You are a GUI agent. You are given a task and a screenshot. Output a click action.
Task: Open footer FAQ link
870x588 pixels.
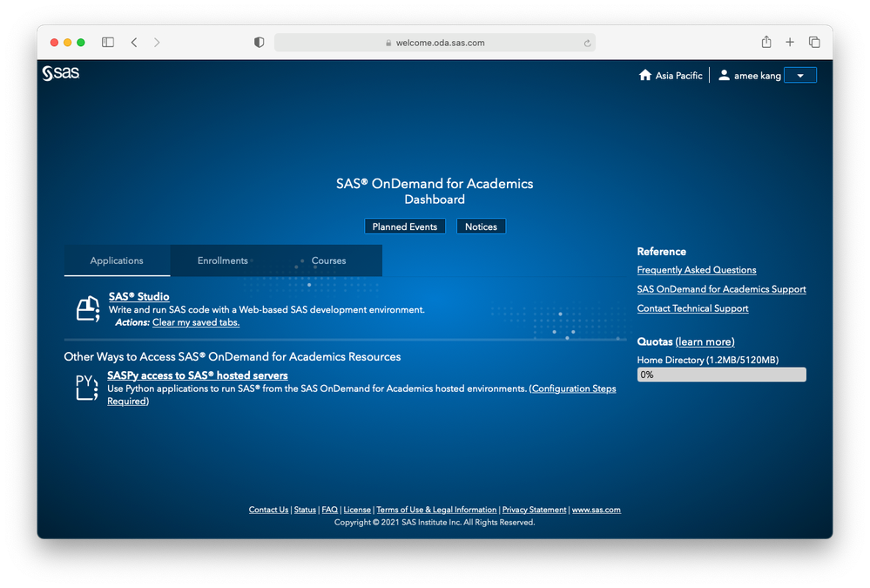[x=329, y=510]
